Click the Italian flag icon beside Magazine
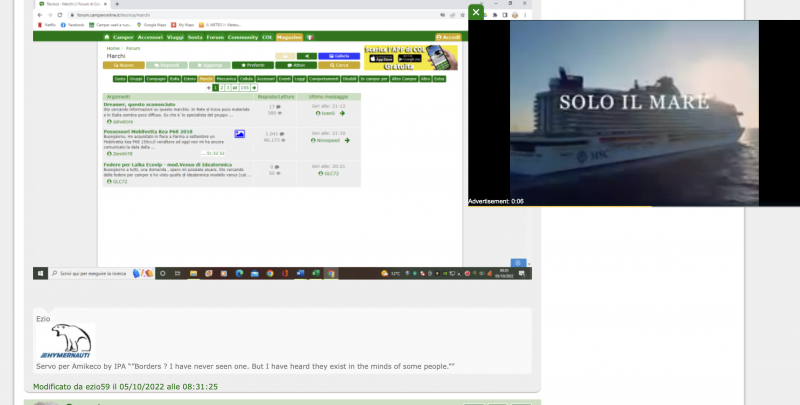 click(310, 37)
